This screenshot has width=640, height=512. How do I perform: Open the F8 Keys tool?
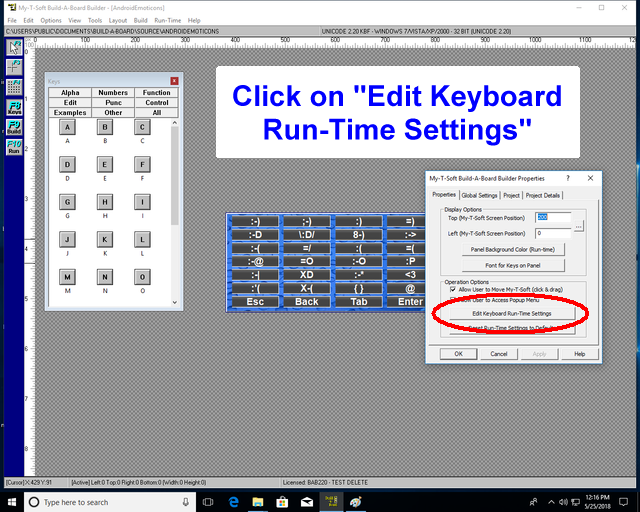[x=14, y=106]
